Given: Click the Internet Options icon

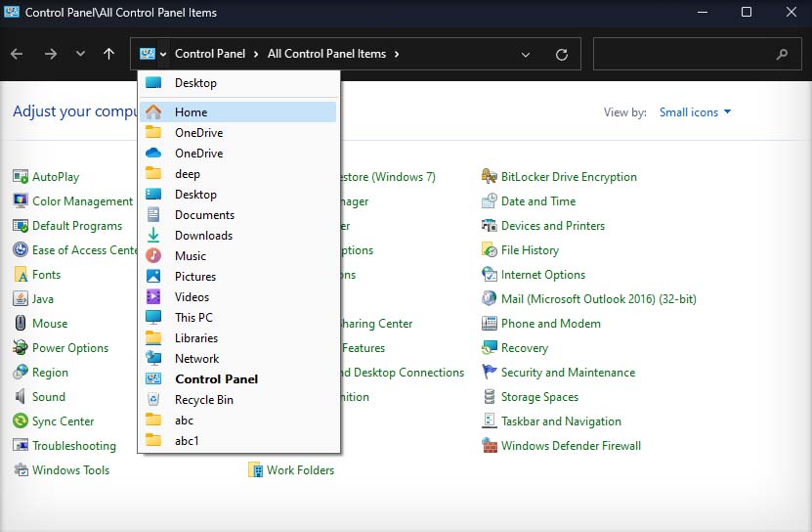Looking at the screenshot, I should 489,274.
